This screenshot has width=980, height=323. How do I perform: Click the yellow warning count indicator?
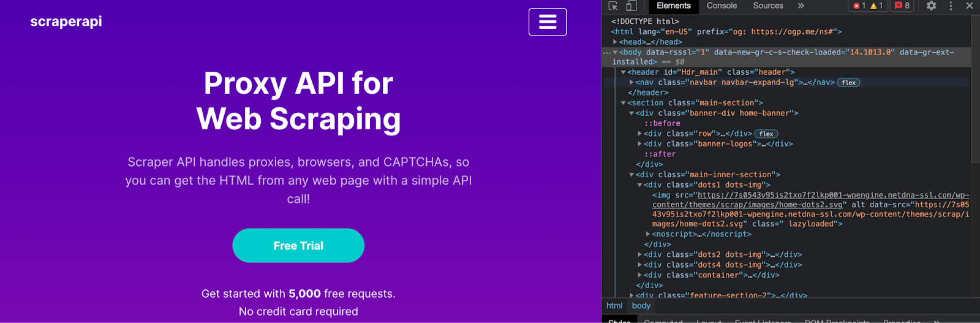(x=876, y=6)
